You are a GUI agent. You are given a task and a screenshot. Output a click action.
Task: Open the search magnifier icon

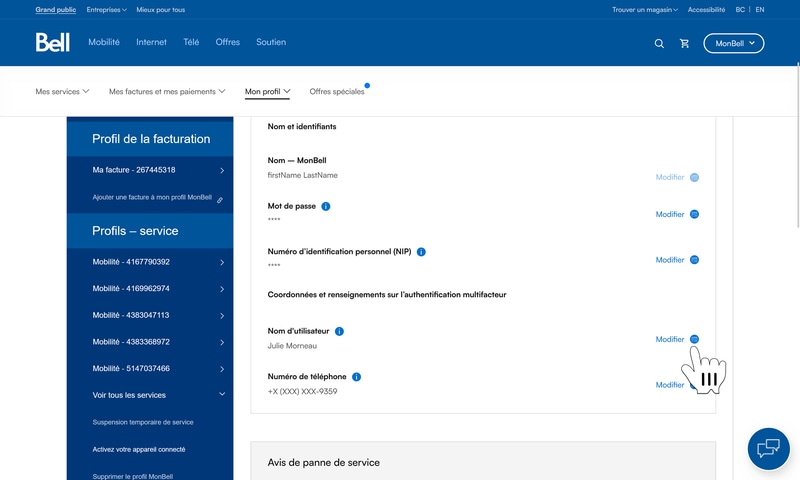click(659, 44)
